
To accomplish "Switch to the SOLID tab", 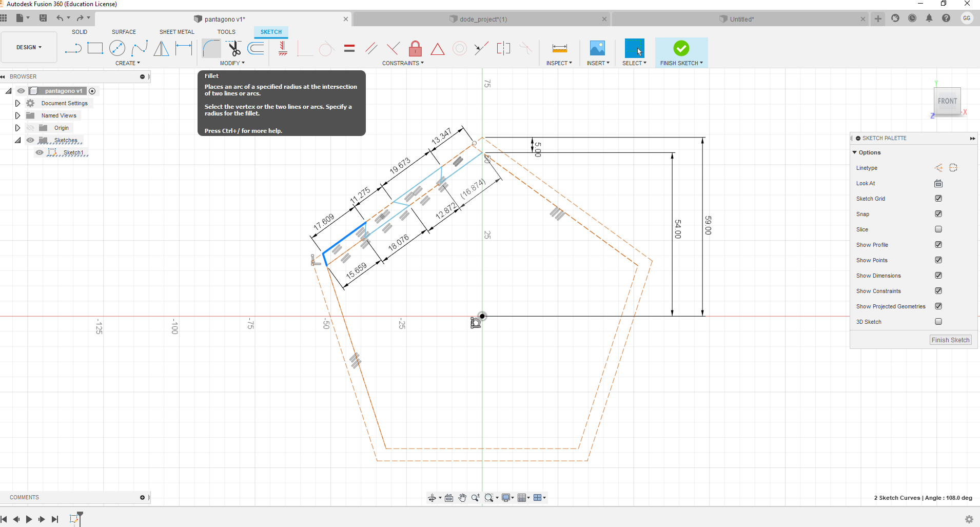I will (x=80, y=32).
